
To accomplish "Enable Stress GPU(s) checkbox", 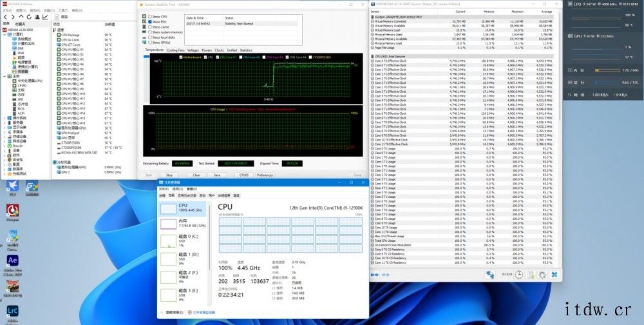I will click(150, 43).
